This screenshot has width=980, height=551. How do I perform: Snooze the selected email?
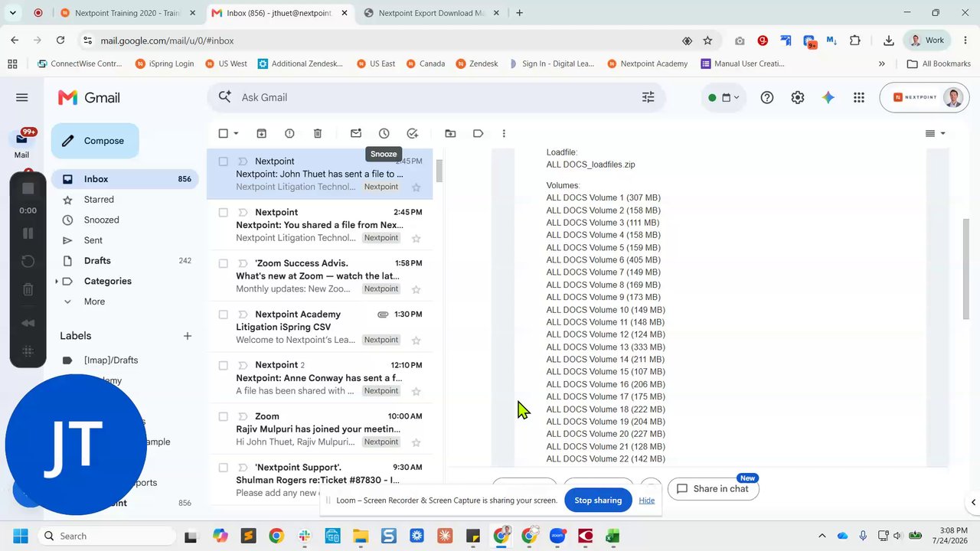coord(384,133)
